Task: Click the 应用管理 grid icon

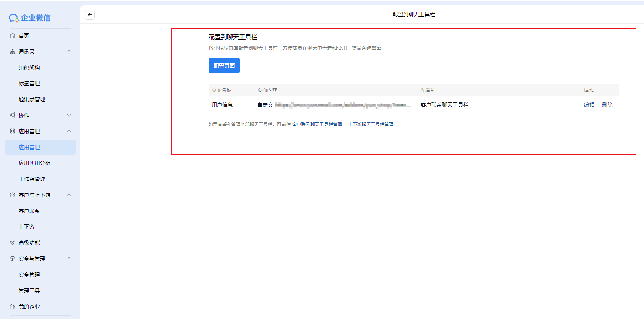Action: point(12,131)
